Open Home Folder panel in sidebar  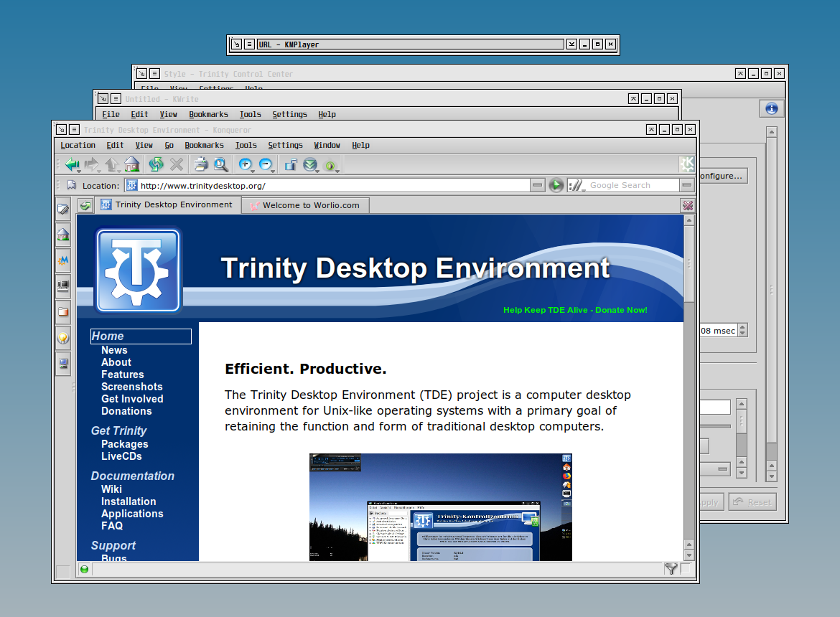coord(63,235)
